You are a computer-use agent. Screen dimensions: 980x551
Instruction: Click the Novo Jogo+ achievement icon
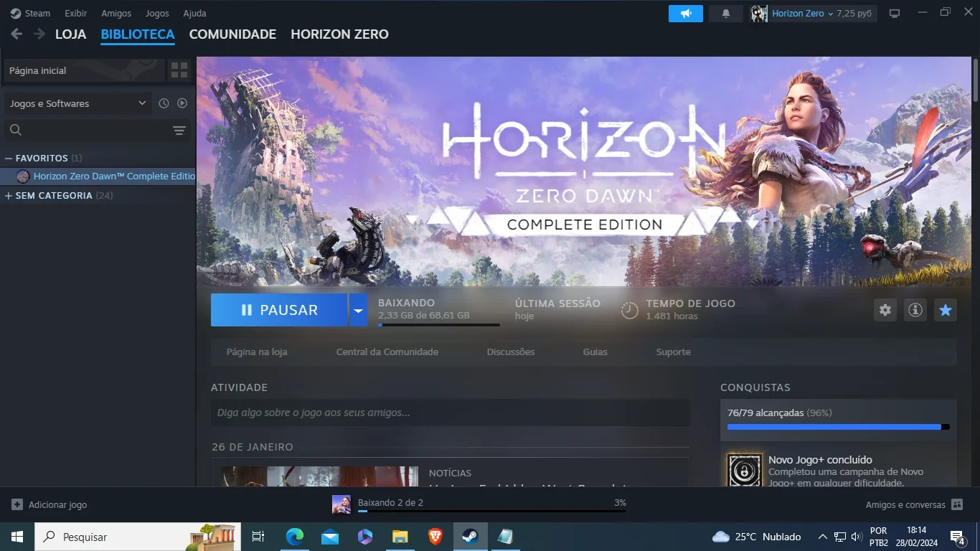click(x=744, y=471)
